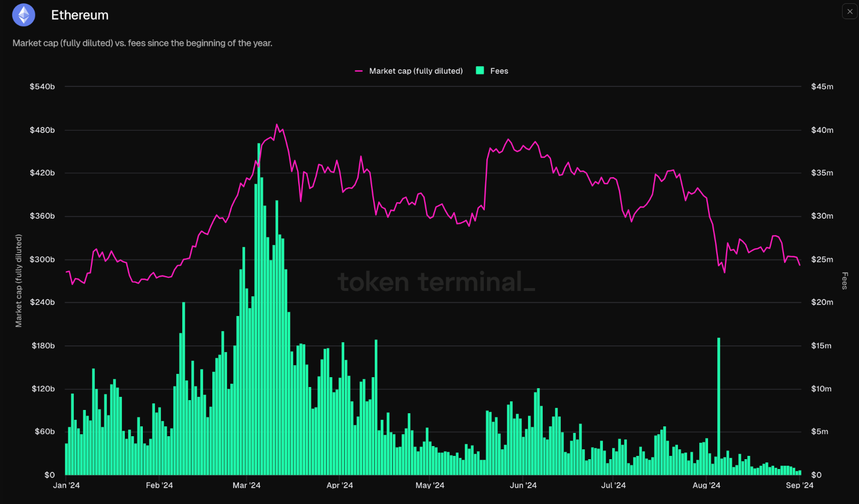Viewport: 859px width, 504px height.
Task: Click the $30m right axis label
Action: tap(822, 216)
